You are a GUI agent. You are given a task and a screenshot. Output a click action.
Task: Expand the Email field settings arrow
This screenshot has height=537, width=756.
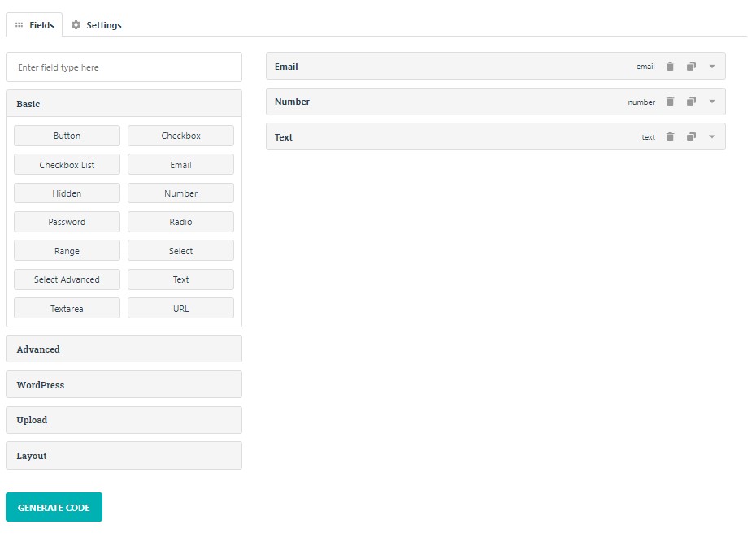[712, 67]
